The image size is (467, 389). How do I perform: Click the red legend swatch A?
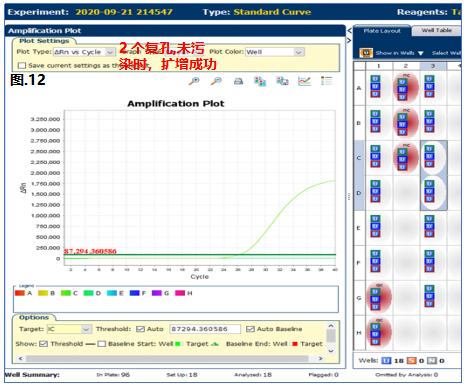20,293
